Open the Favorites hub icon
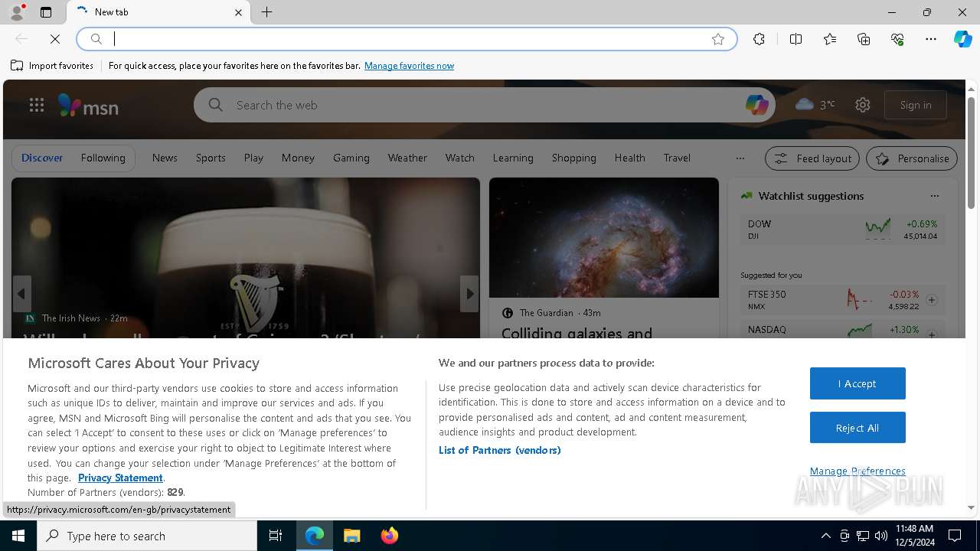The width and height of the screenshot is (980, 551). (830, 39)
